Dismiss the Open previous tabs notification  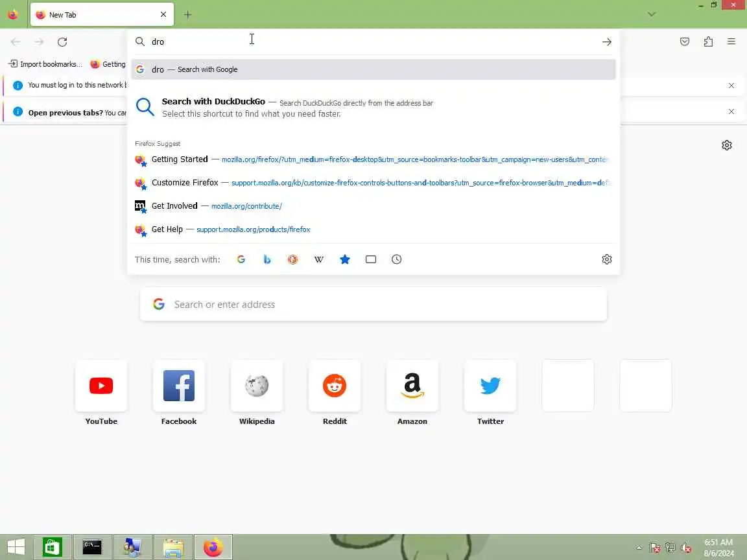coord(731,111)
